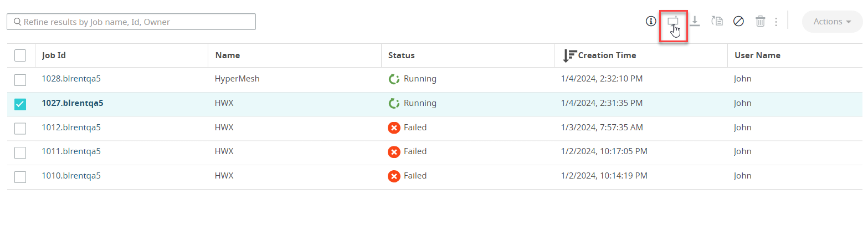Select checkbox for job 1011.blrentqa5

pyautogui.click(x=20, y=152)
